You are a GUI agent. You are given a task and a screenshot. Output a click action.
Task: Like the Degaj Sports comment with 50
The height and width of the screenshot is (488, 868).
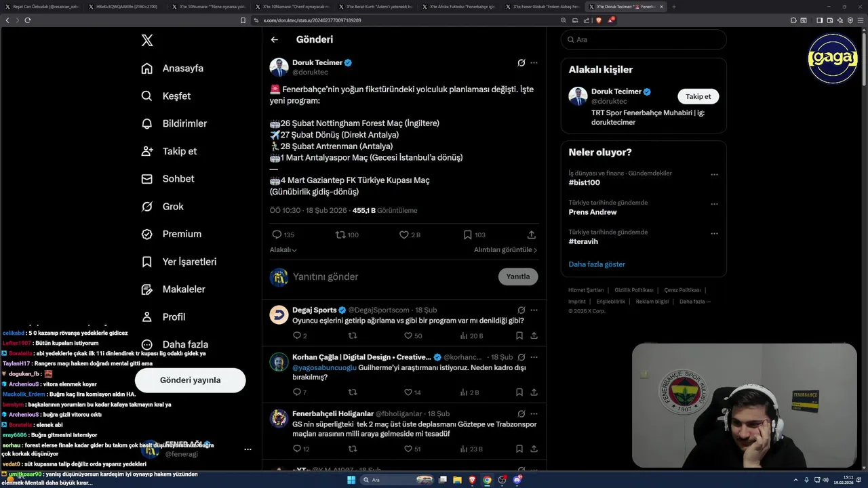408,335
